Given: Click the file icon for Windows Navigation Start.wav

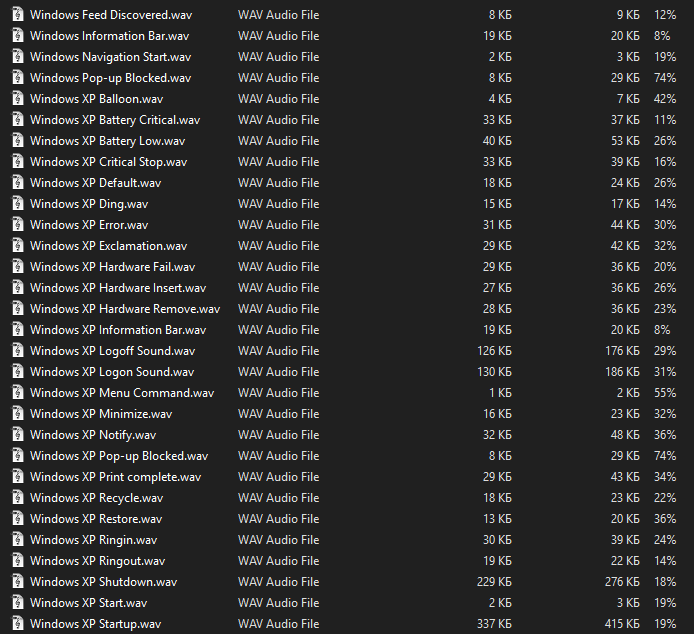Looking at the screenshot, I should tap(17, 57).
